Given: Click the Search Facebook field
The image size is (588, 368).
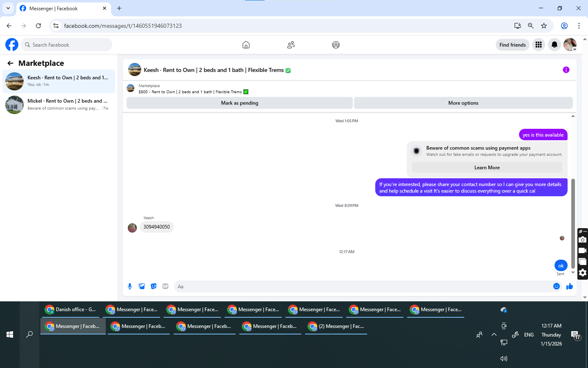Looking at the screenshot, I should [67, 45].
